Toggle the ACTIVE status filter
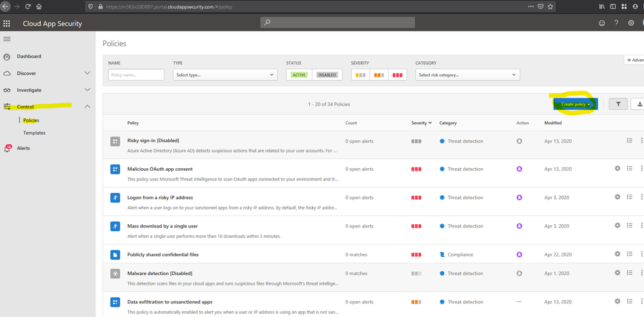The image size is (644, 317). tap(299, 75)
